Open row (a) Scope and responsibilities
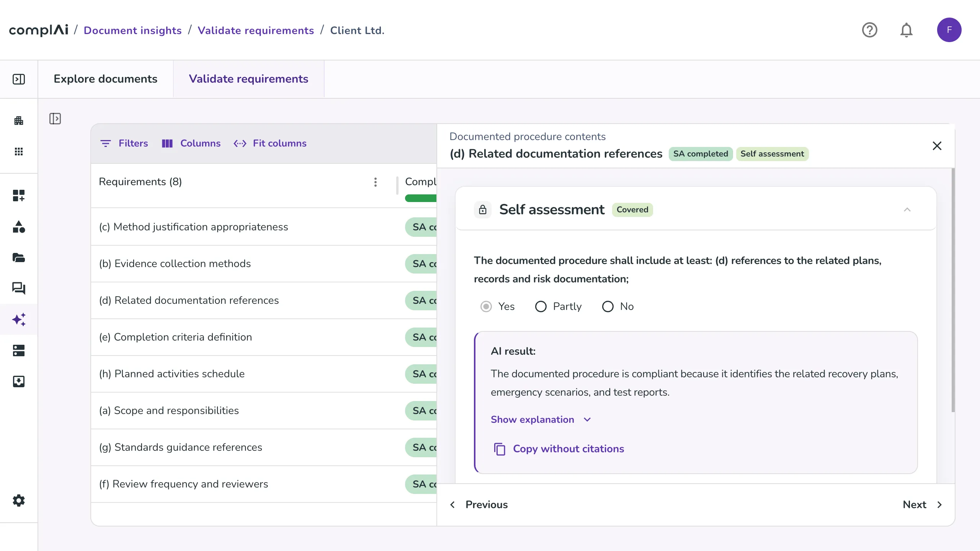The height and width of the screenshot is (551, 980). tap(264, 411)
